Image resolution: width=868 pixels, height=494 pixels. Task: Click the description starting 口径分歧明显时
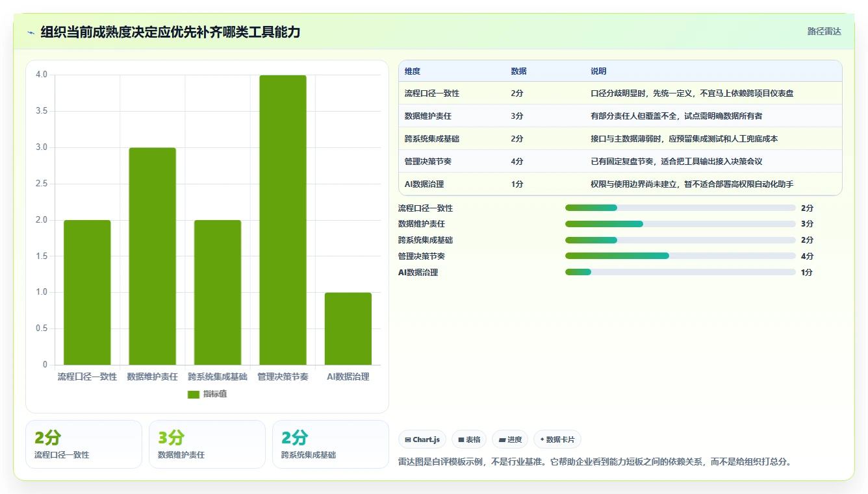[692, 93]
